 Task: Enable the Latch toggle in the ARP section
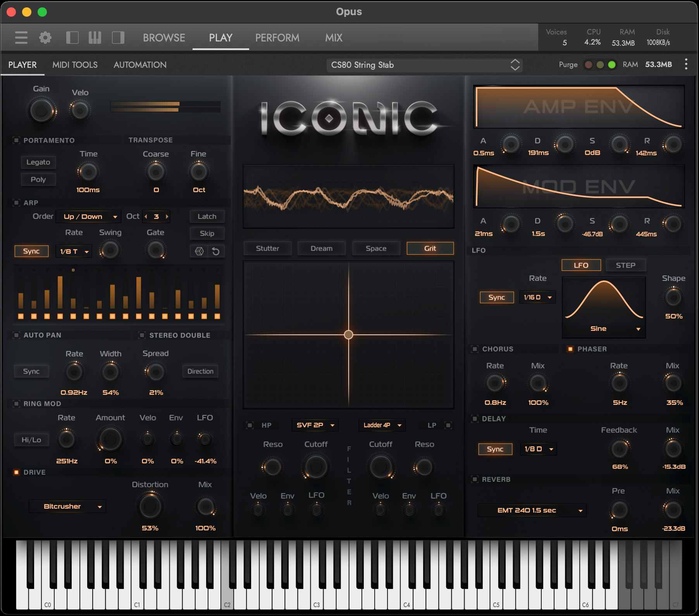[207, 216]
